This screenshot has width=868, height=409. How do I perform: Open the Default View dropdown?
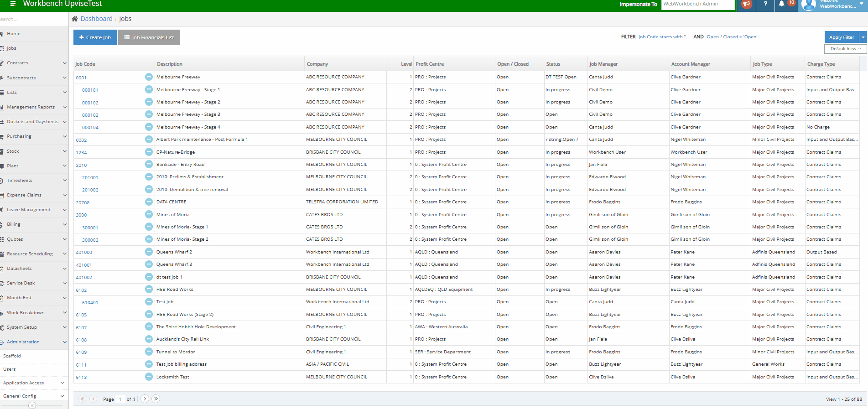click(845, 49)
